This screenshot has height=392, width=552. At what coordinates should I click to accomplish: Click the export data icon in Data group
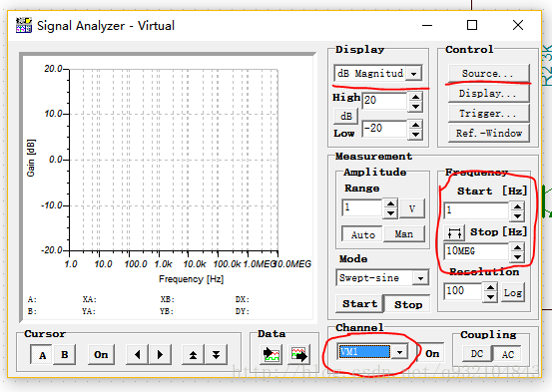299,354
